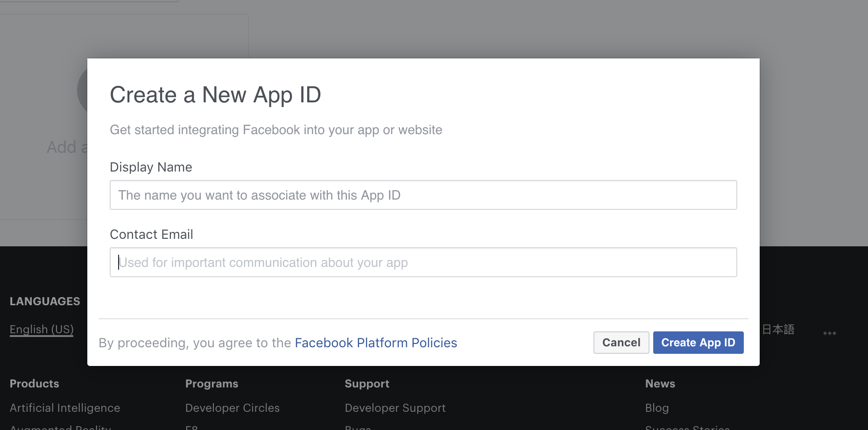Click the LANGUAGES heading text
Image resolution: width=868 pixels, height=430 pixels.
tap(45, 301)
